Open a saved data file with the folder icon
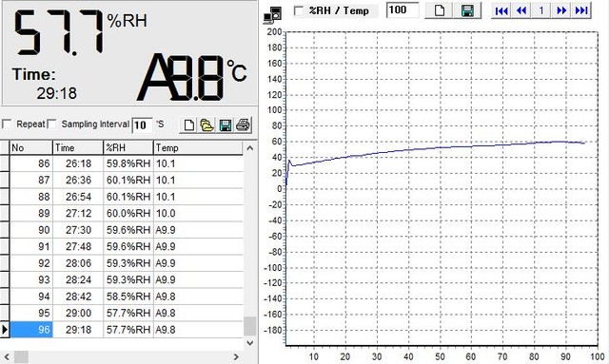This screenshot has height=364, width=609. [206, 125]
